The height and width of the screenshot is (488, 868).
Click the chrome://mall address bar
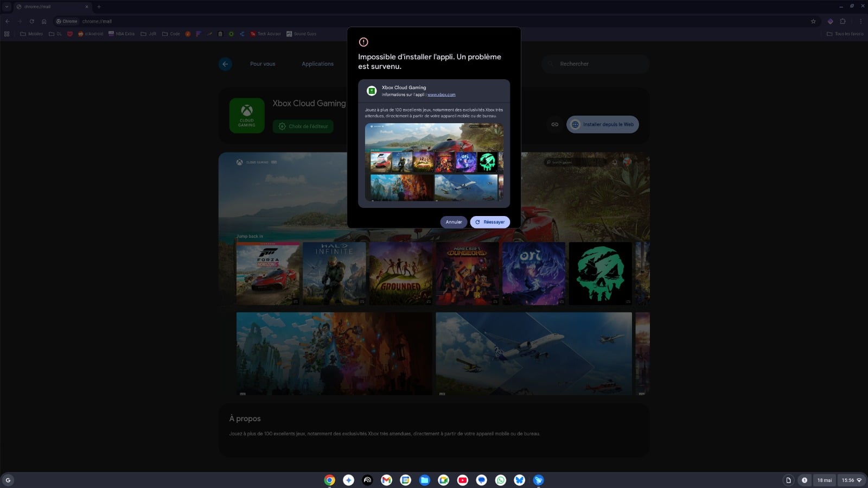434,21
